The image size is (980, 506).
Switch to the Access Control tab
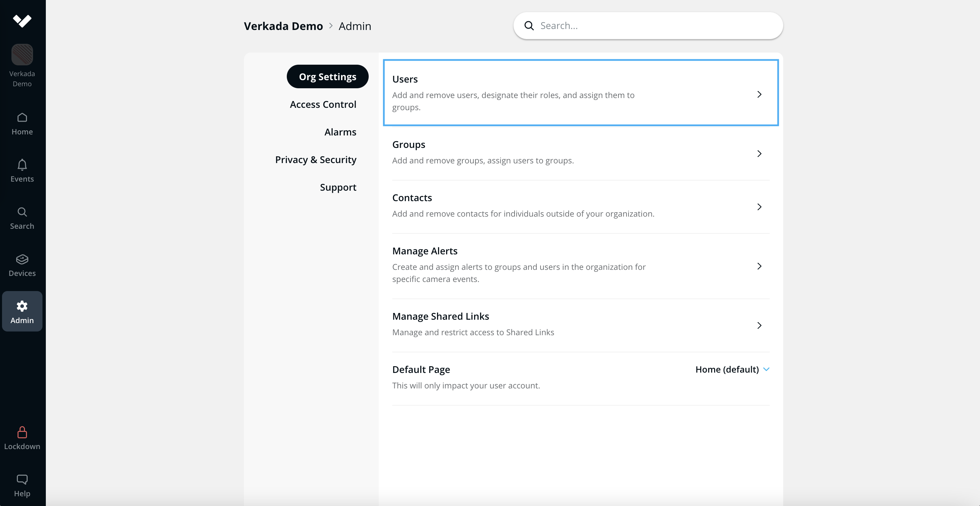point(323,104)
